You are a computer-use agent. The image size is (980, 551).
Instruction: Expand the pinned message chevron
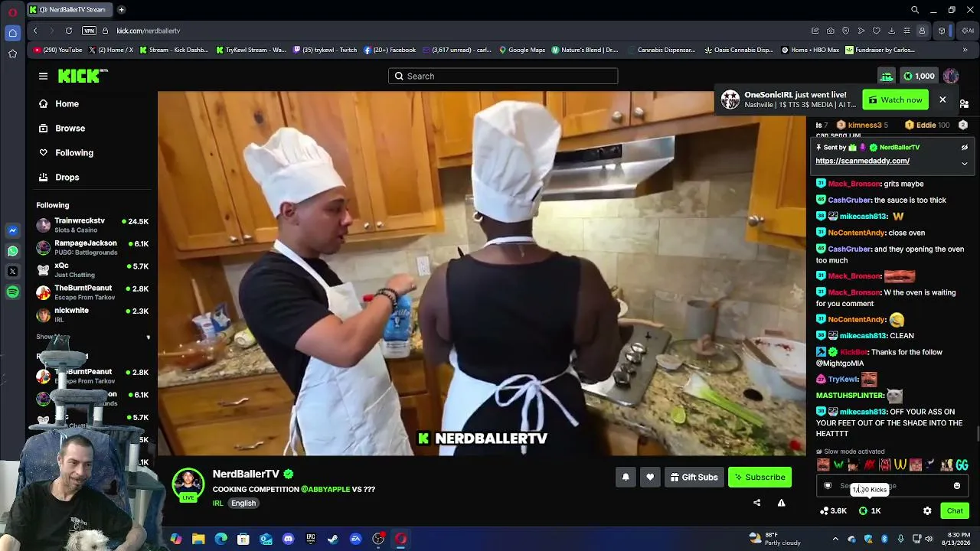point(965,163)
